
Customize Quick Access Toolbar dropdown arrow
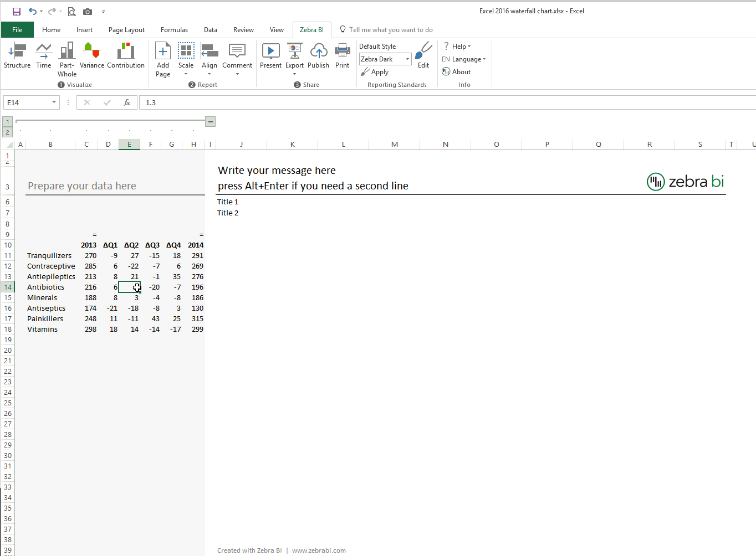pos(103,11)
